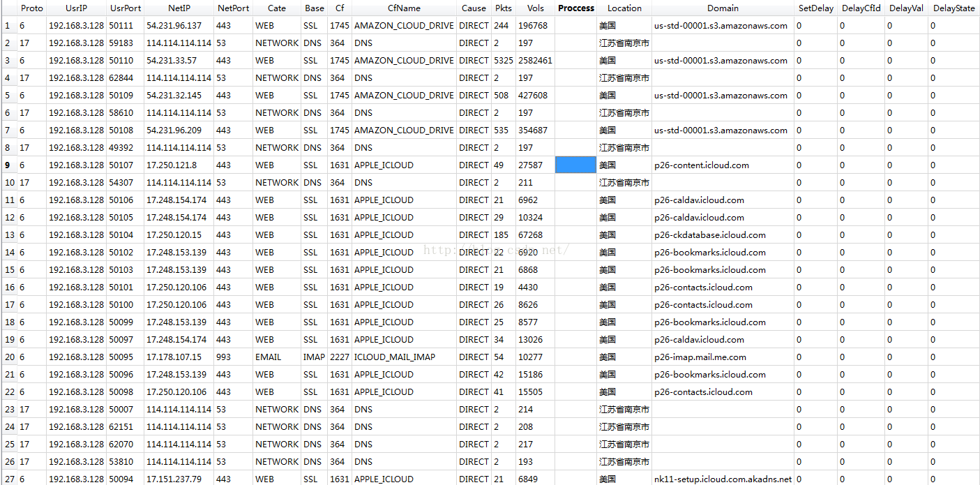
Task: Click the Pkts column header
Action: point(503,8)
